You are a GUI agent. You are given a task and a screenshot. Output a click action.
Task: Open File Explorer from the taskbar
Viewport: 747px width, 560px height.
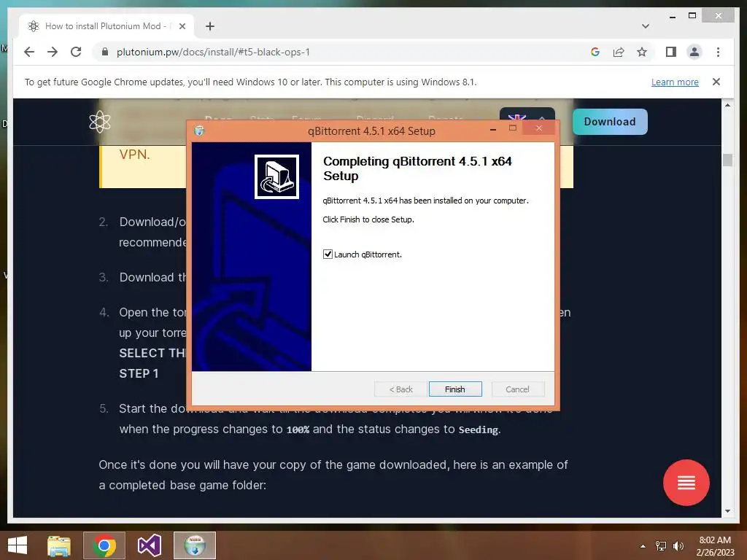(58, 545)
